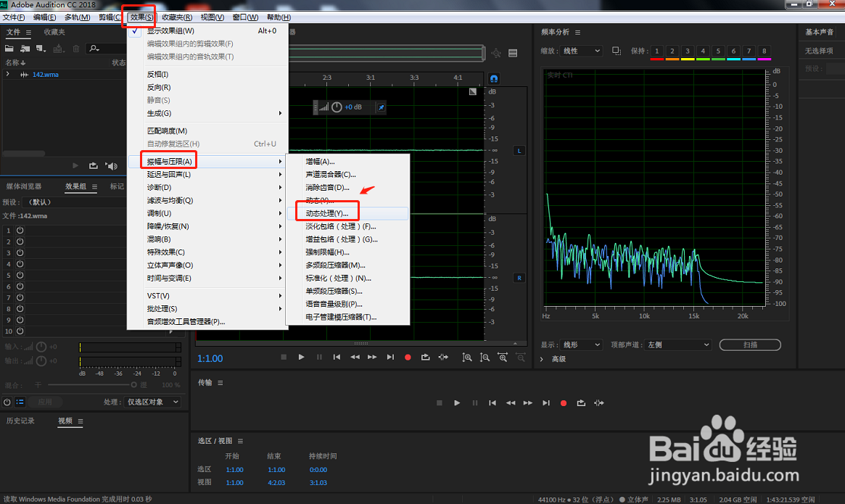Screen dimensions: 845x504
Task: Expand the Advanced section
Action: pyautogui.click(x=542, y=359)
